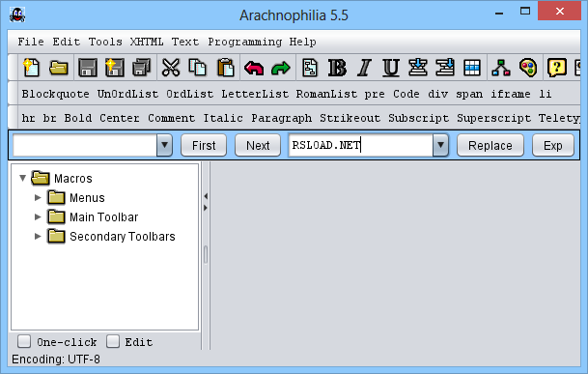Viewport: 588px width, 374px height.
Task: Insert a Blockquote tag
Action: (55, 94)
